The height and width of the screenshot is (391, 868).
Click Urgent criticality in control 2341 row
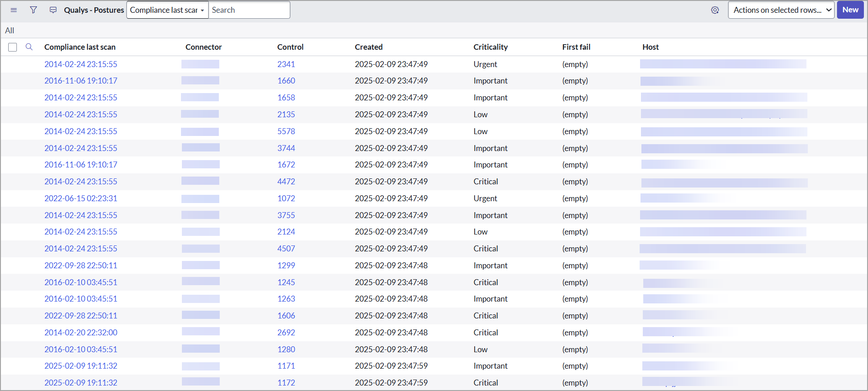click(485, 64)
